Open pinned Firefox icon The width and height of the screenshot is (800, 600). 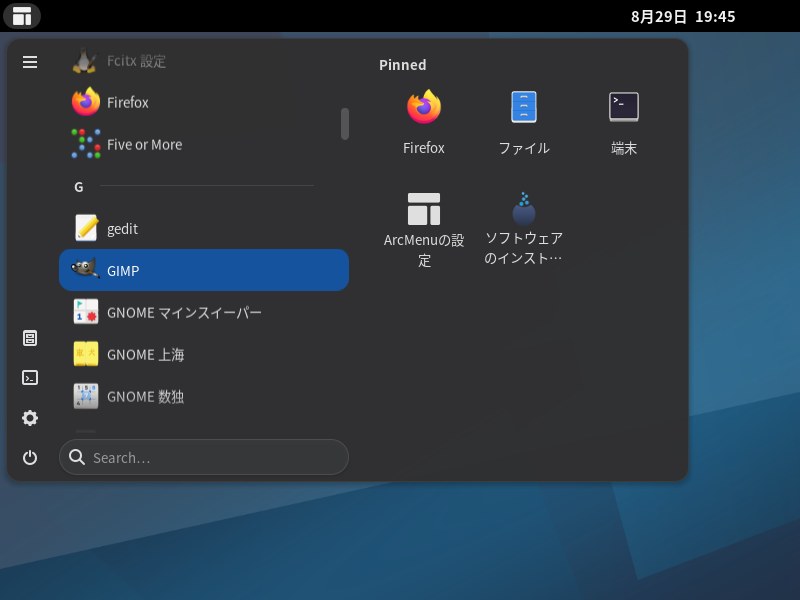423,107
